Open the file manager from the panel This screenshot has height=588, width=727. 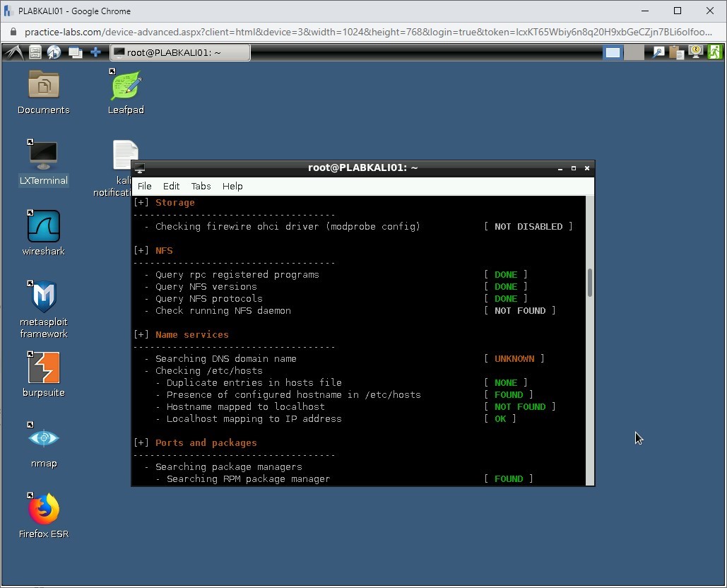coord(35,52)
